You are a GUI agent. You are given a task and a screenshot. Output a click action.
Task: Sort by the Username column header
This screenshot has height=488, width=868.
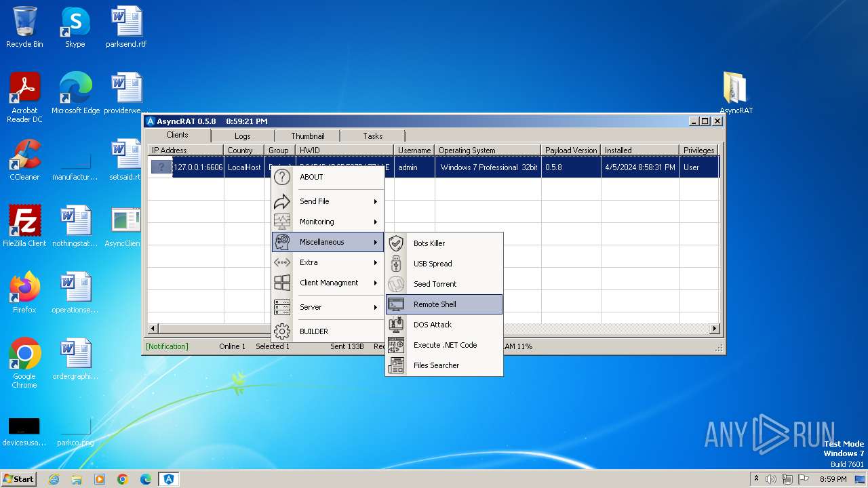coord(414,150)
